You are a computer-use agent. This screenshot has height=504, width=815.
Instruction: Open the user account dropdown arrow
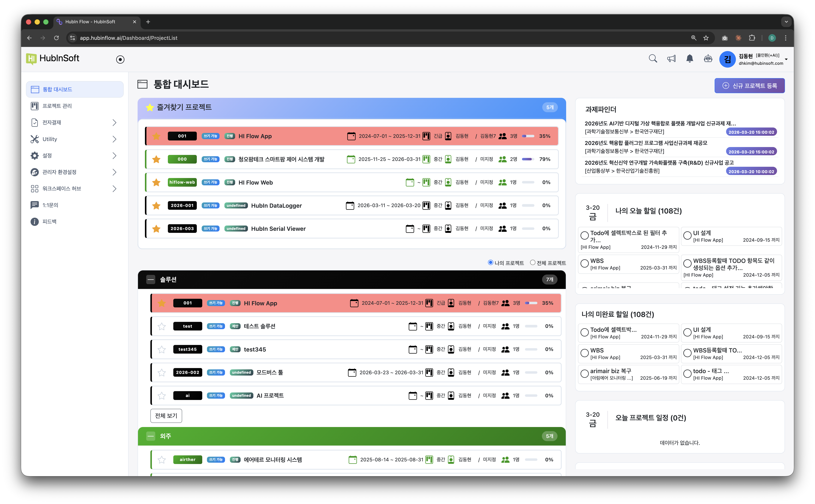coord(786,59)
